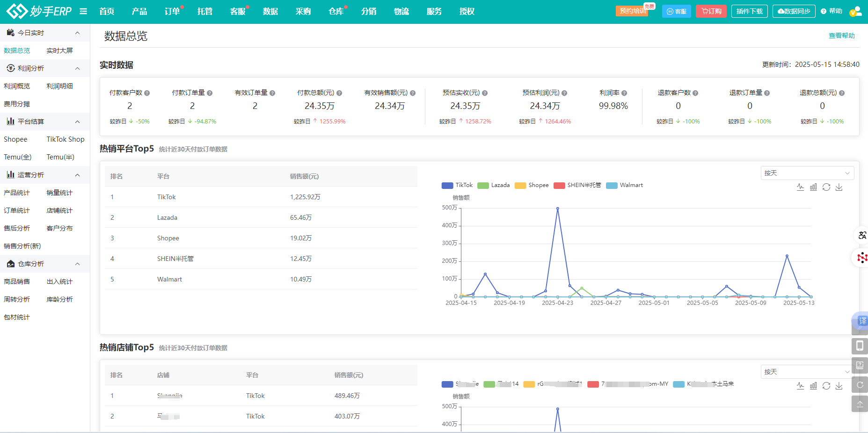Open the 订单 menu in top navigation
This screenshot has height=433, width=868.
[172, 11]
